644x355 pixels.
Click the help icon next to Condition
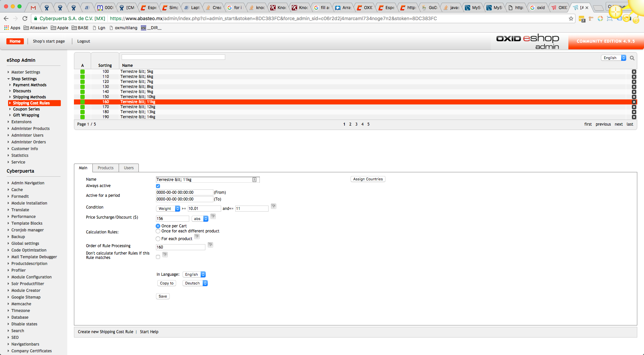[x=274, y=206]
